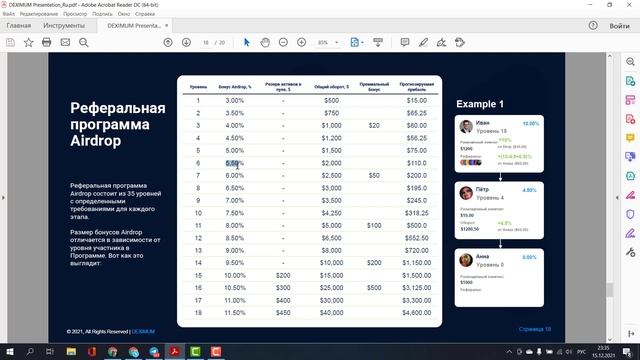
Task: Open the teal tool icon showing an A
Action: (630, 176)
